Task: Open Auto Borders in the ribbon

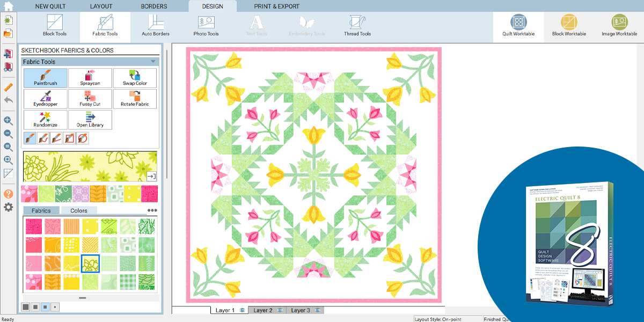Action: pos(156,26)
